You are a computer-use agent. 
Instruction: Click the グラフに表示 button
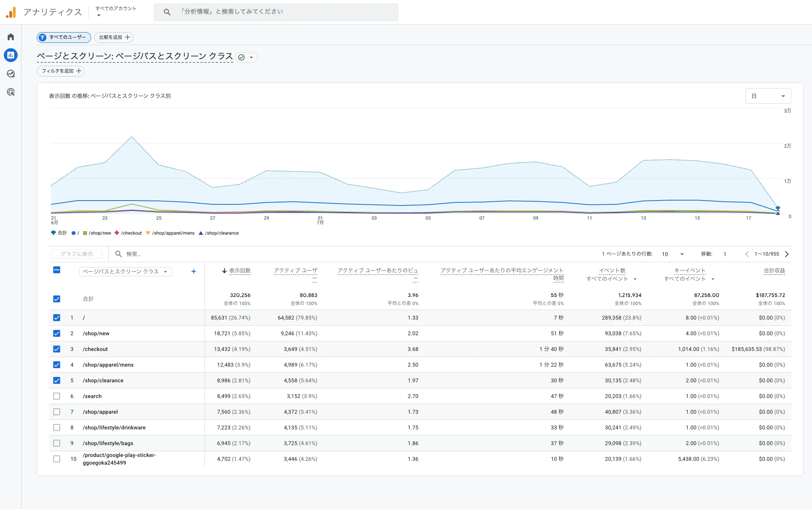point(77,254)
